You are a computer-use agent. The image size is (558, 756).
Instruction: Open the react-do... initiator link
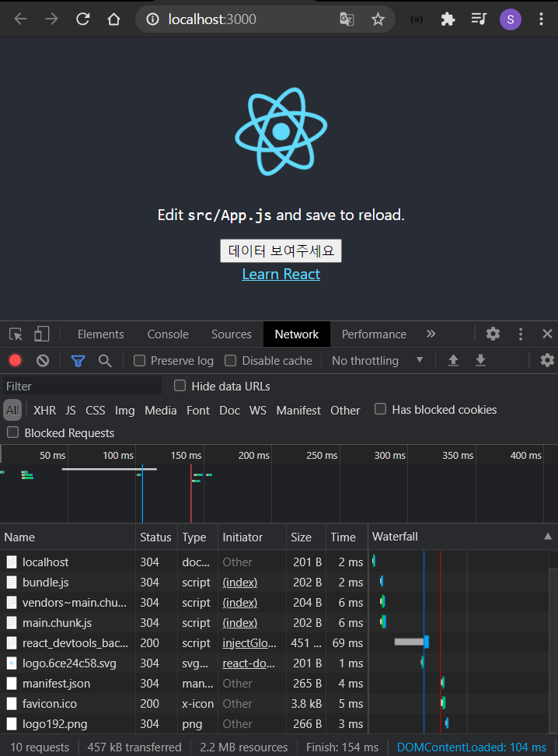249,663
